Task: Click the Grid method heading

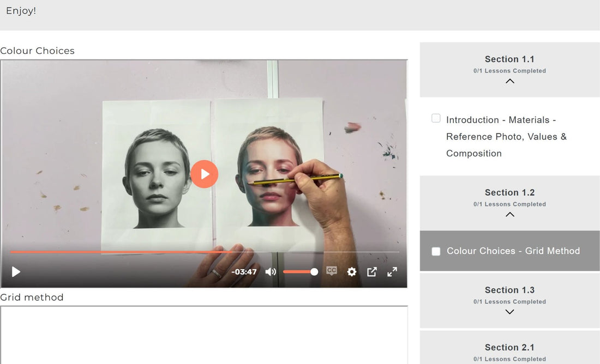Action: coord(32,298)
